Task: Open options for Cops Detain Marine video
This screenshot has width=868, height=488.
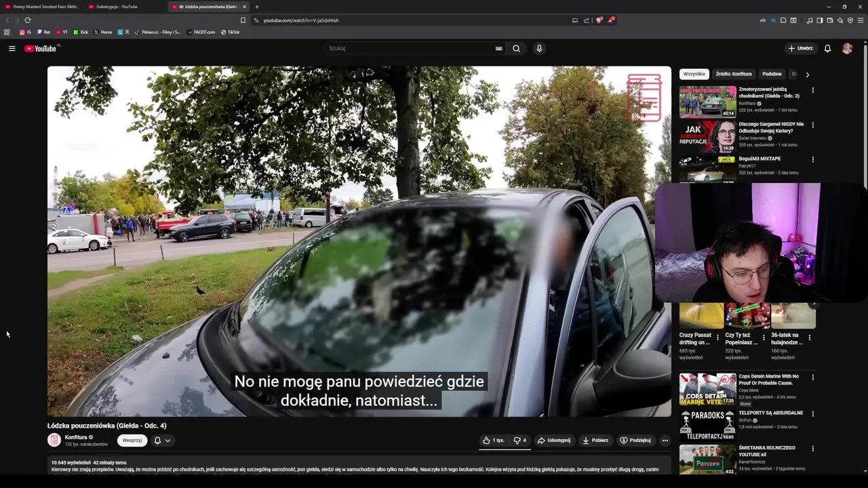Action: [x=813, y=378]
